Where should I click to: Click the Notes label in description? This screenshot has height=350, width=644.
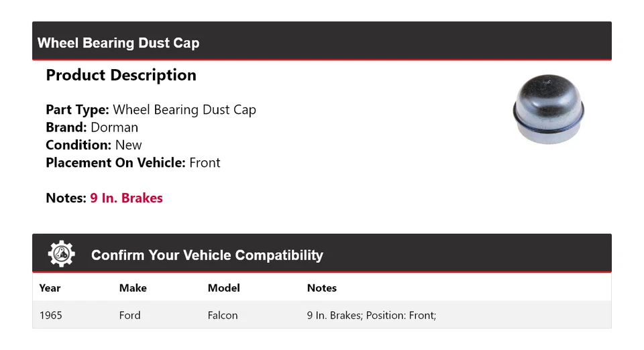(66, 198)
